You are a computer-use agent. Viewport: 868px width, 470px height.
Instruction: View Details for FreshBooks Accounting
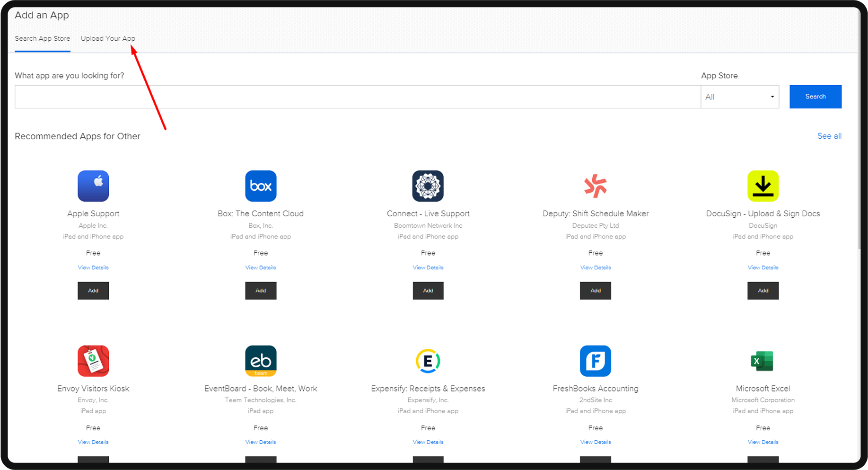[x=596, y=443]
